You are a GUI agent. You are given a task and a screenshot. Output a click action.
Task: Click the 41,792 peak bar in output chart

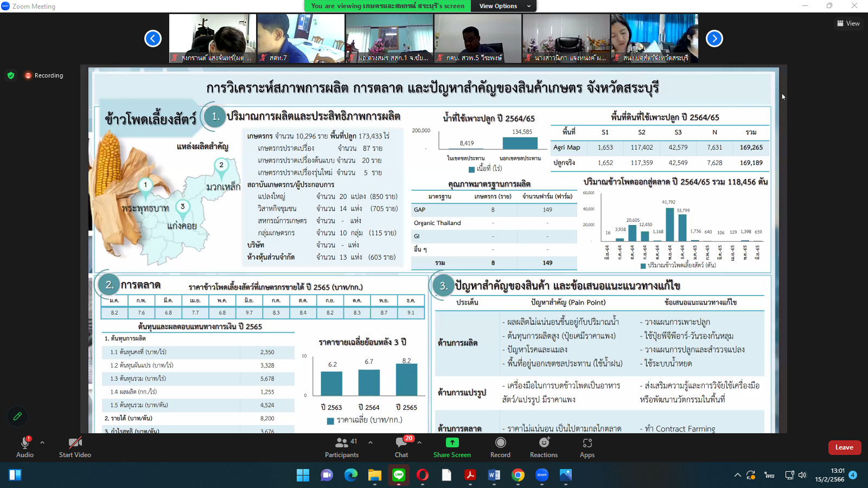click(670, 224)
